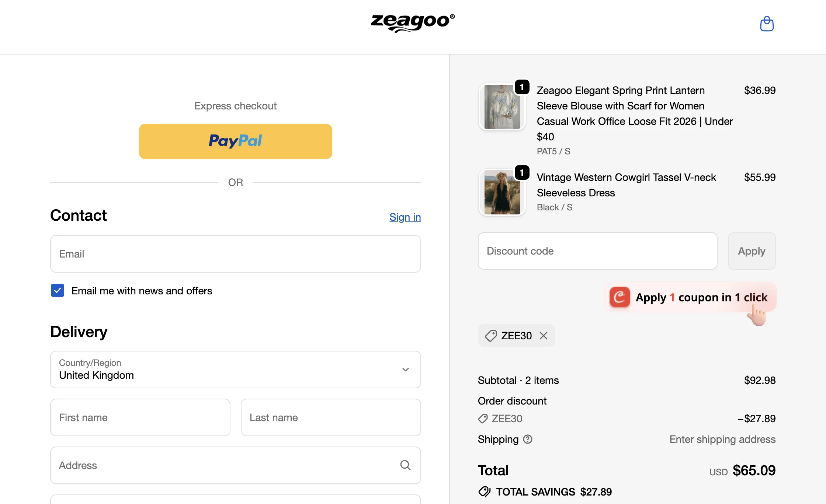Viewport: 826px width, 504px height.
Task: Apply 1 coupon in 1 click
Action: [691, 297]
